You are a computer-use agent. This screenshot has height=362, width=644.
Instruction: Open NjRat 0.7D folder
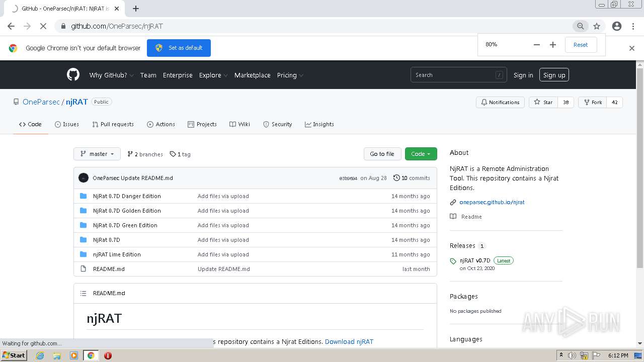point(107,240)
